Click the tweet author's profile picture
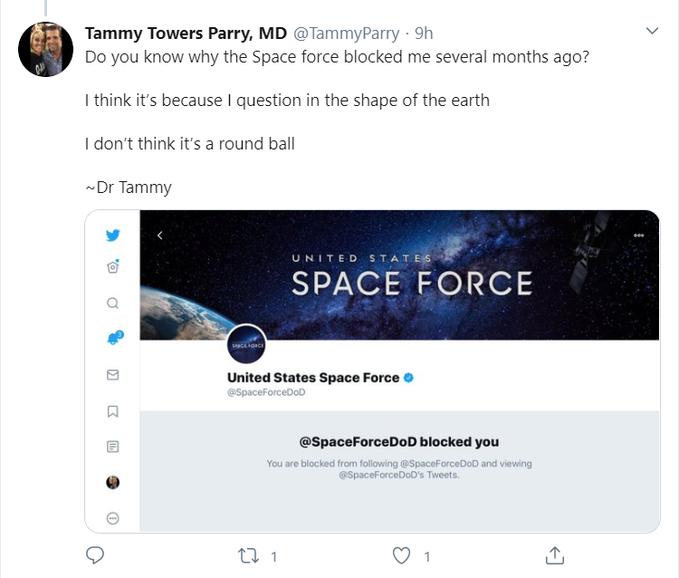 45,49
